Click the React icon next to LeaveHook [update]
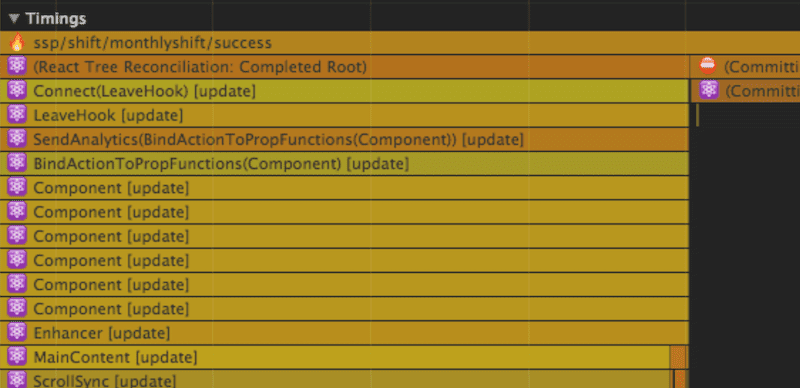This screenshot has width=800, height=388. (17, 115)
